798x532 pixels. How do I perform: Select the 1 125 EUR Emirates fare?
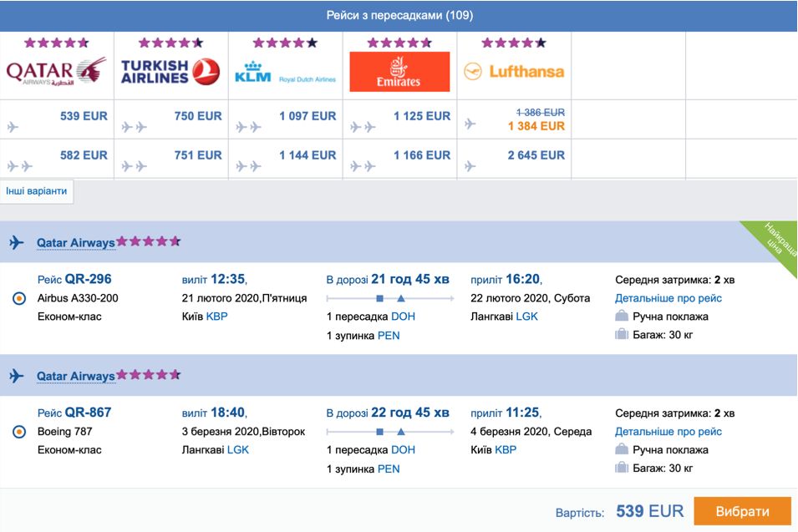422,116
